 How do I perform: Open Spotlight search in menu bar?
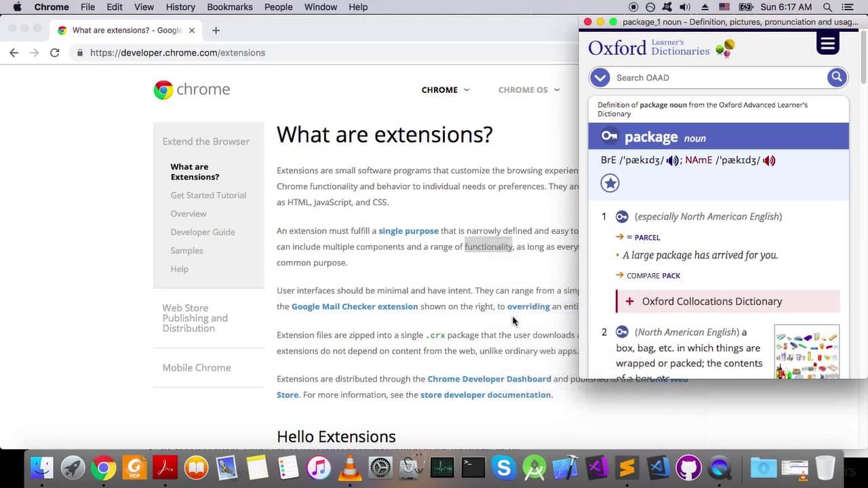click(827, 7)
